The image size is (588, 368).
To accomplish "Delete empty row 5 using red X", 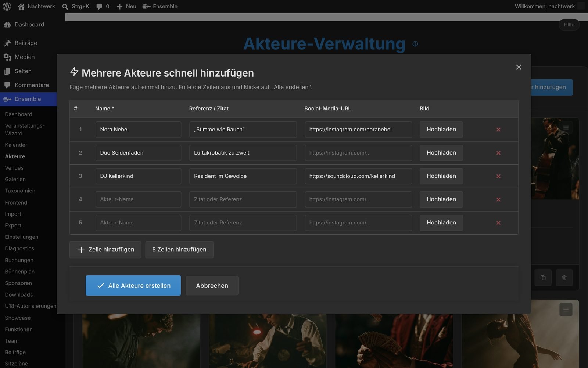I will click(498, 223).
